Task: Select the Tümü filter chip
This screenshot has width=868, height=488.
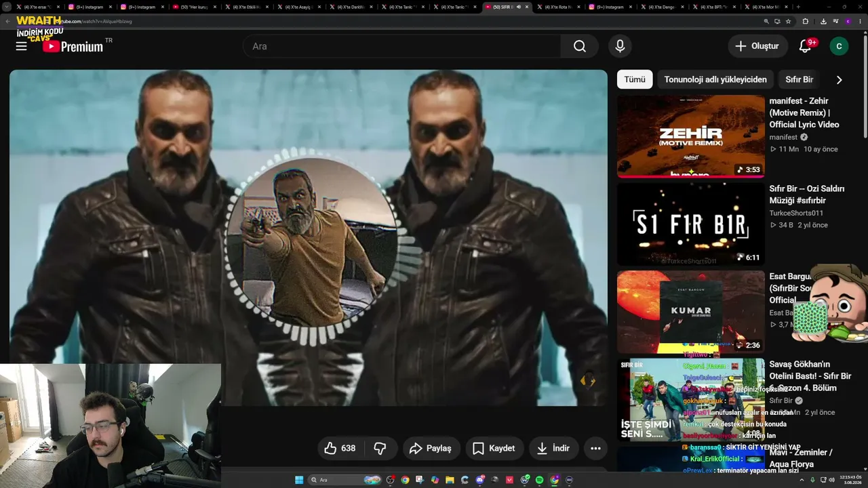Action: (x=635, y=79)
